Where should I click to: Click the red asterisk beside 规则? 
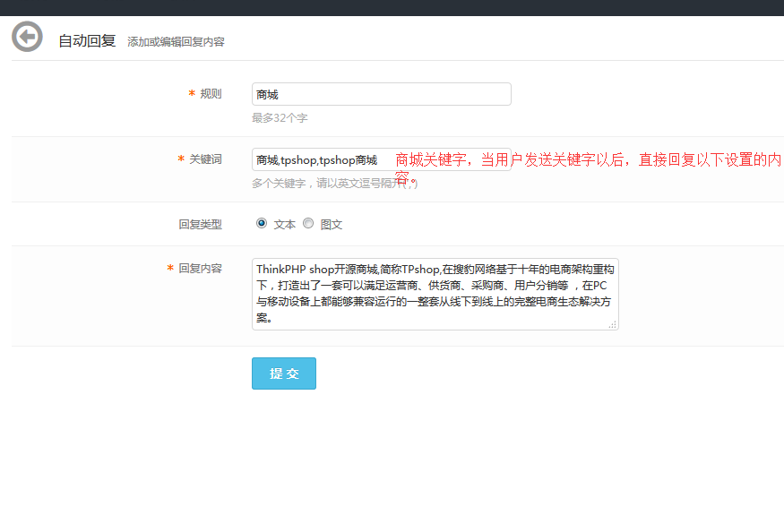192,95
